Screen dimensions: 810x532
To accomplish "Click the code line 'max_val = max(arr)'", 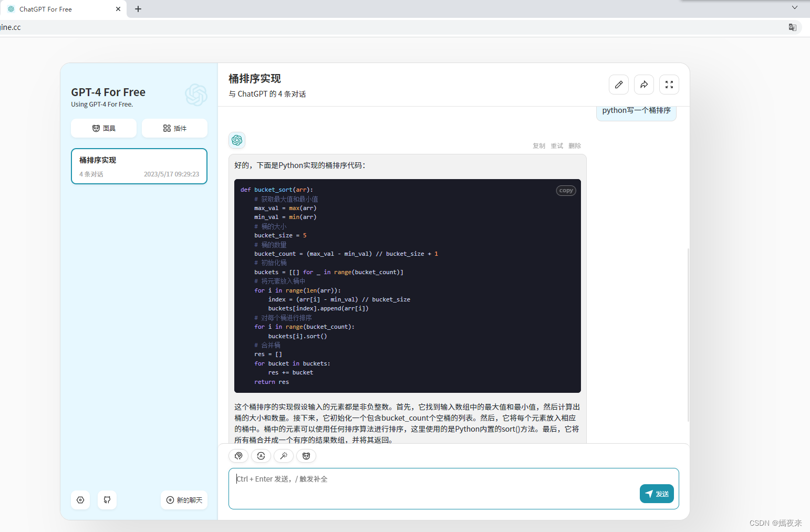I will (x=285, y=208).
